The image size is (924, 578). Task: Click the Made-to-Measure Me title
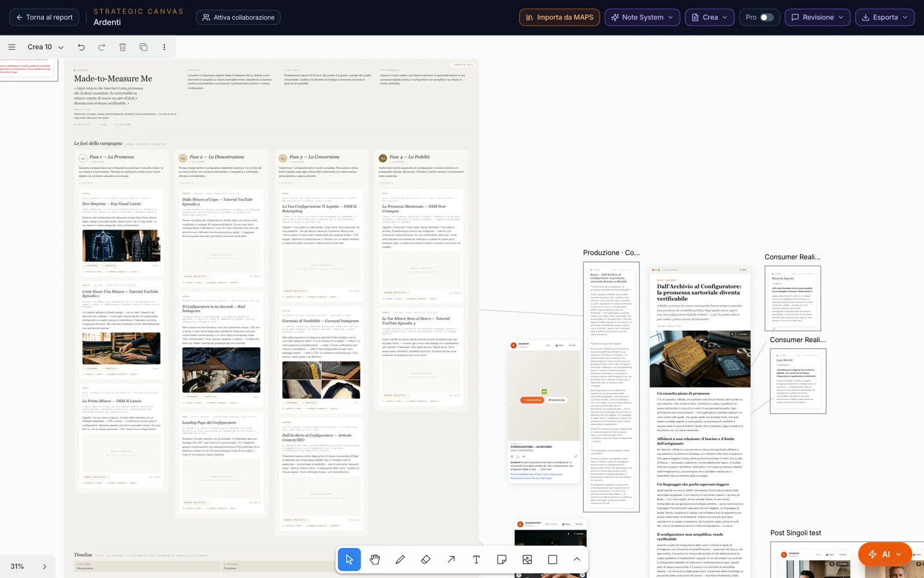pos(113,79)
